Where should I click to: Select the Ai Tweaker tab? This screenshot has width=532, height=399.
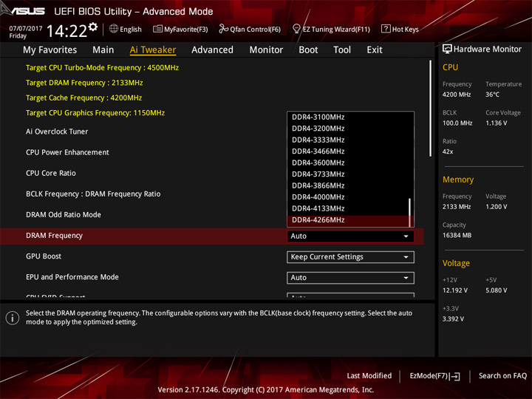point(153,50)
